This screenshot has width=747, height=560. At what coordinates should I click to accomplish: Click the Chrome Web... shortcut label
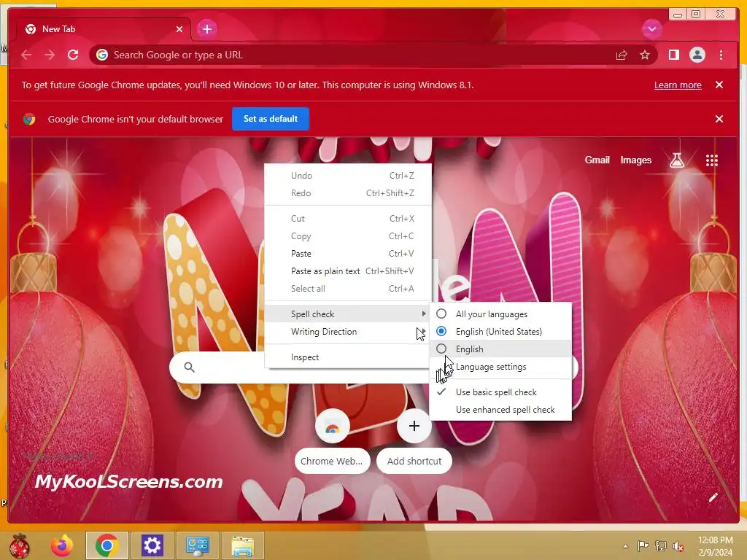tap(332, 461)
